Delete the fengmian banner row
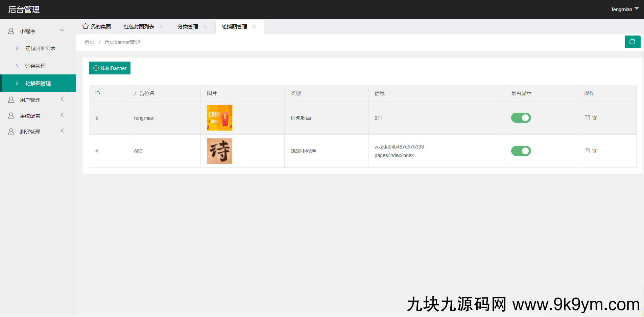 pyautogui.click(x=595, y=118)
